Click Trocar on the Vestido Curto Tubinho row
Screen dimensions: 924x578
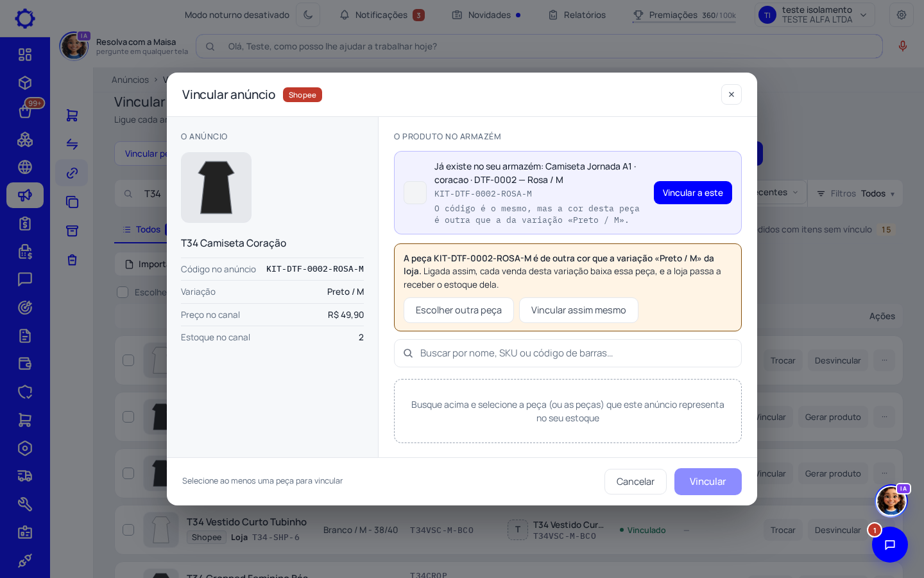(783, 530)
